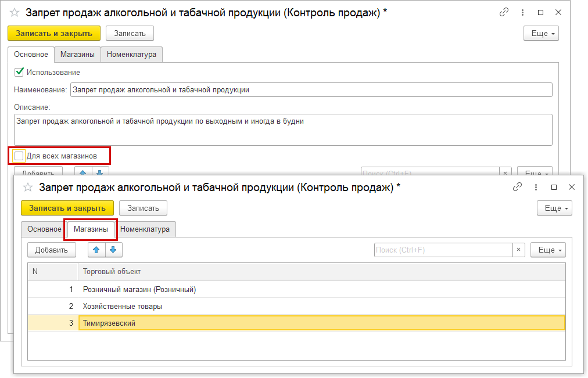Open vertical dots menu in front window
Screen dimensions: 588x378
pos(535,187)
